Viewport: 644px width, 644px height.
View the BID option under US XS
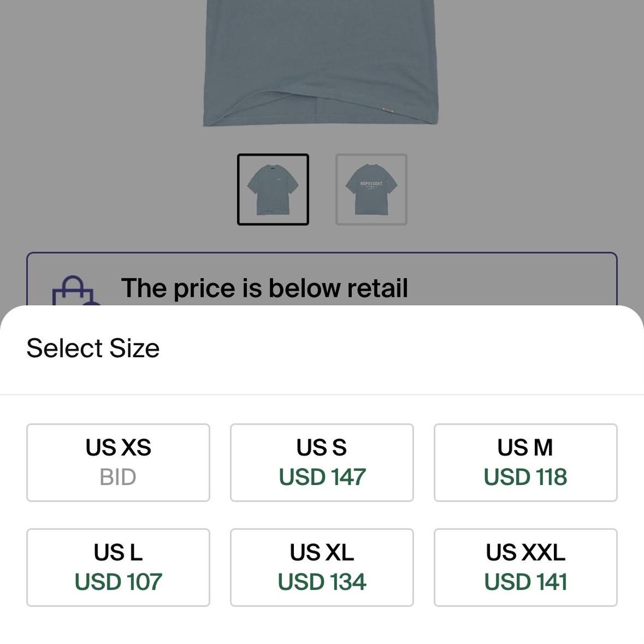pos(119,478)
